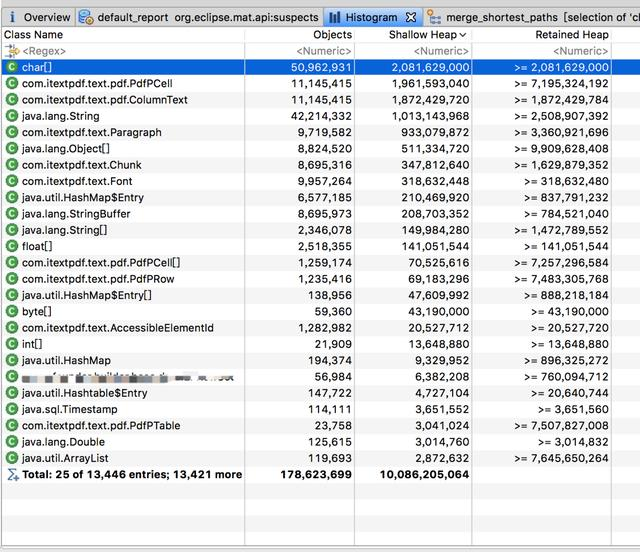
Task: Click retained heap >= 7,645,650,264
Action: click(x=561, y=458)
